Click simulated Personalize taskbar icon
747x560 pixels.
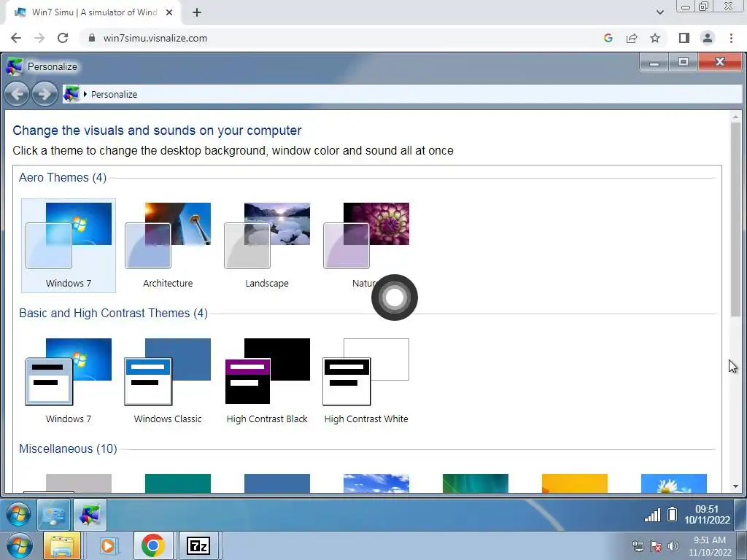(90, 515)
